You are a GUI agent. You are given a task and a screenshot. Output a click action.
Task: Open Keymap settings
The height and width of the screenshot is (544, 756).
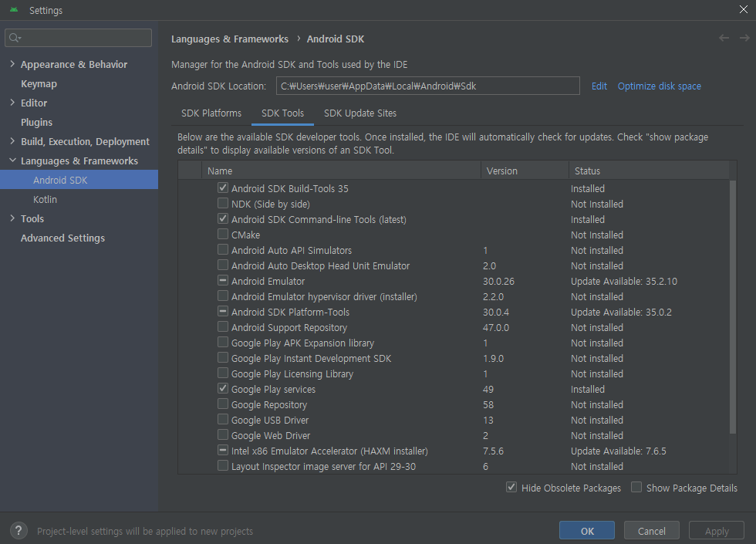39,83
